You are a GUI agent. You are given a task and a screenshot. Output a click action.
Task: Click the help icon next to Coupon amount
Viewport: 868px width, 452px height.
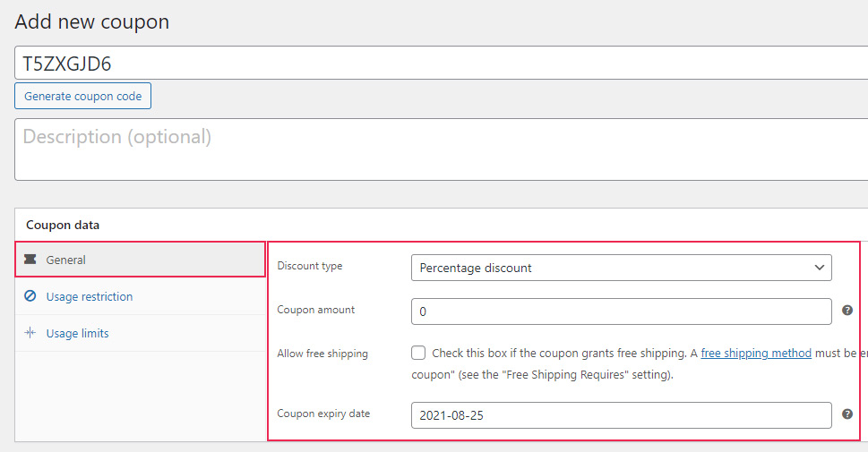[x=847, y=311]
